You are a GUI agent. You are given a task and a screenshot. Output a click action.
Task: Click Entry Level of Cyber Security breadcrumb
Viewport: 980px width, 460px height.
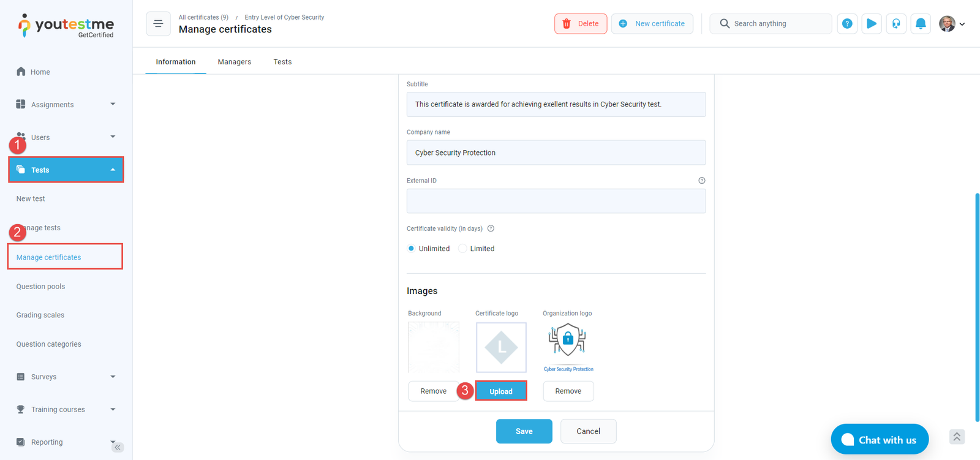point(284,17)
